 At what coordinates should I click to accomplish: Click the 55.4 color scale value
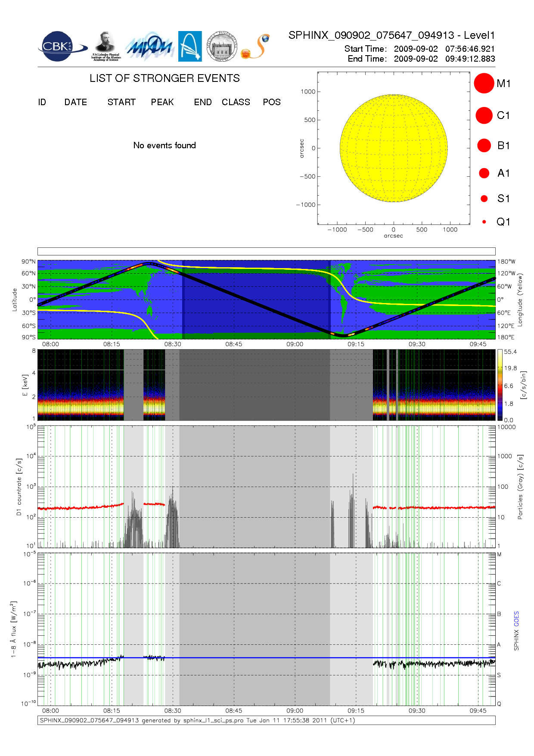(510, 352)
